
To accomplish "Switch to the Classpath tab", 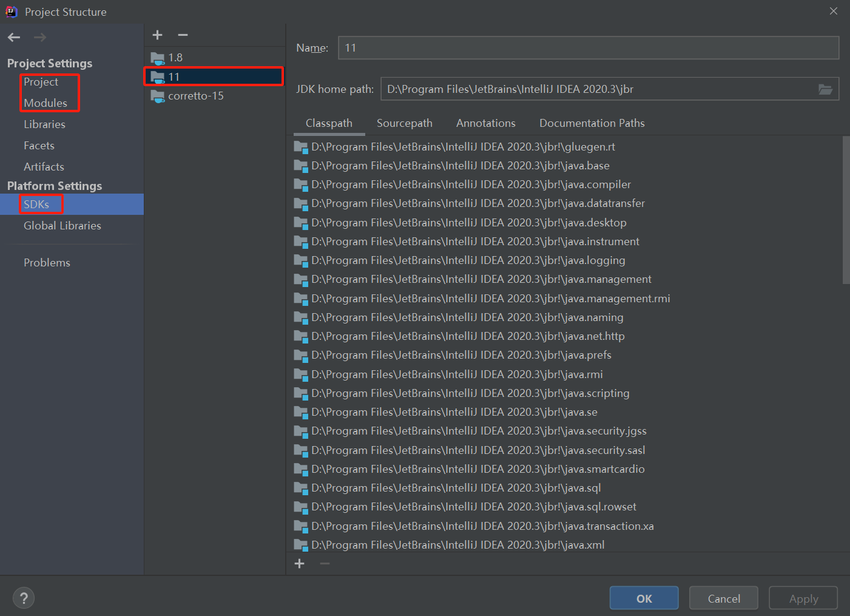I will point(329,123).
